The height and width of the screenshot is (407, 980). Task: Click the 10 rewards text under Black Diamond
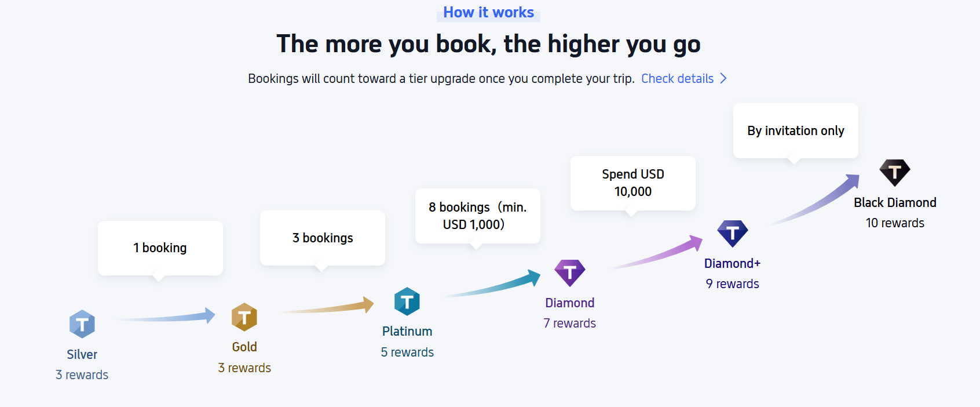(x=895, y=223)
